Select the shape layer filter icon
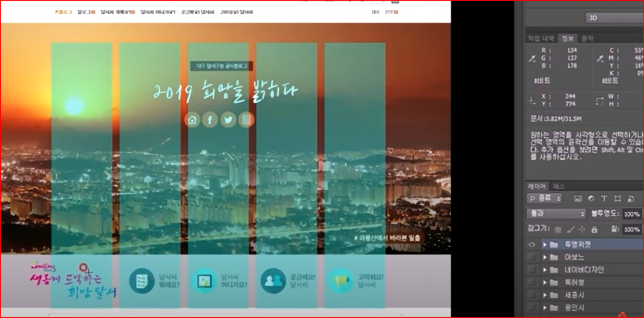 pos(618,198)
